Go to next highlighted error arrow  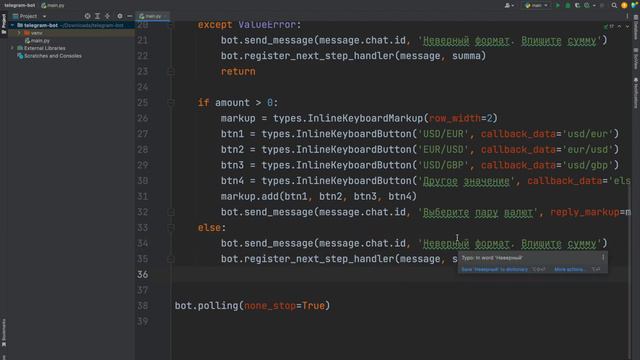click(627, 26)
